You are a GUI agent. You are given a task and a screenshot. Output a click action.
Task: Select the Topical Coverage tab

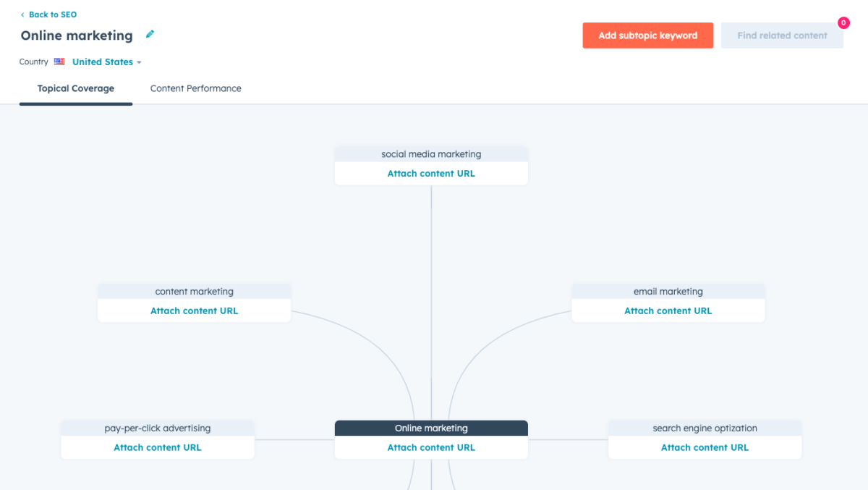(x=75, y=88)
